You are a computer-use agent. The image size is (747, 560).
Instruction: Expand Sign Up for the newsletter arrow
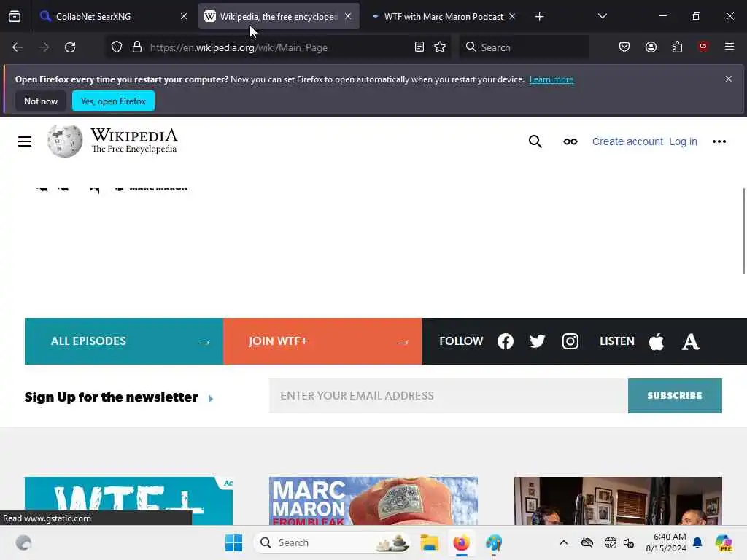(x=211, y=399)
